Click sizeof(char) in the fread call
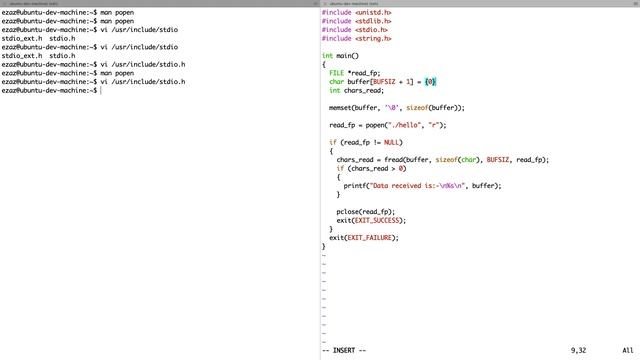The width and height of the screenshot is (640, 360). click(x=457, y=160)
